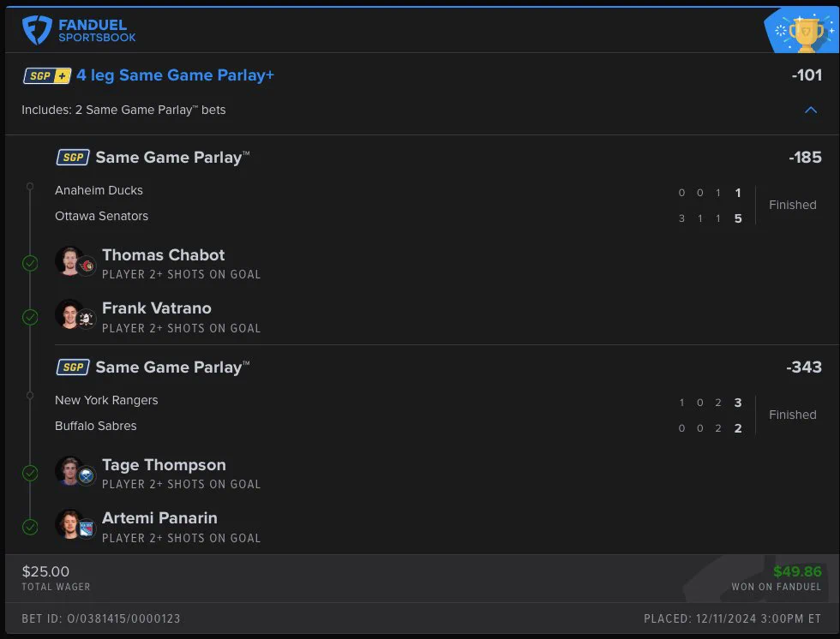This screenshot has height=639, width=840.
Task: Click 'Player 2+ Shots on Goal' under Chabot
Action: pyautogui.click(x=181, y=275)
